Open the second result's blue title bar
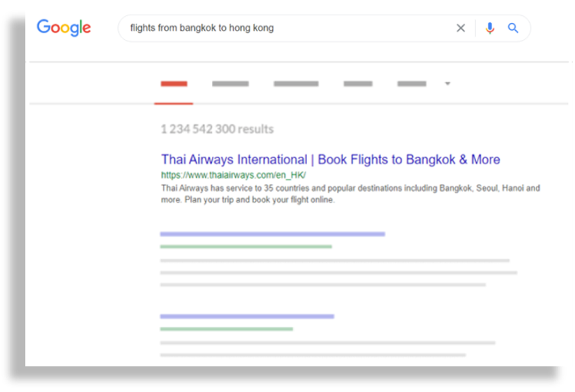Image resolution: width=575 pixels, height=392 pixels. click(272, 234)
